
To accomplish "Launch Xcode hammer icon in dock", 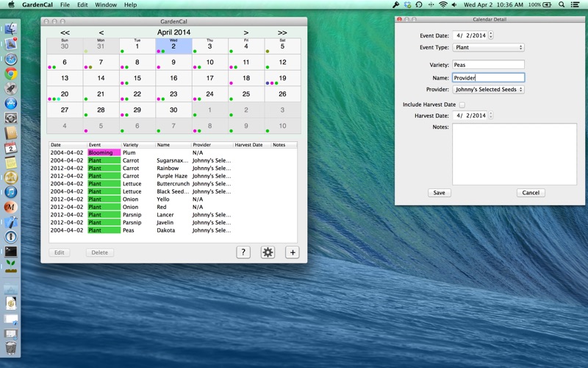I will [x=11, y=222].
